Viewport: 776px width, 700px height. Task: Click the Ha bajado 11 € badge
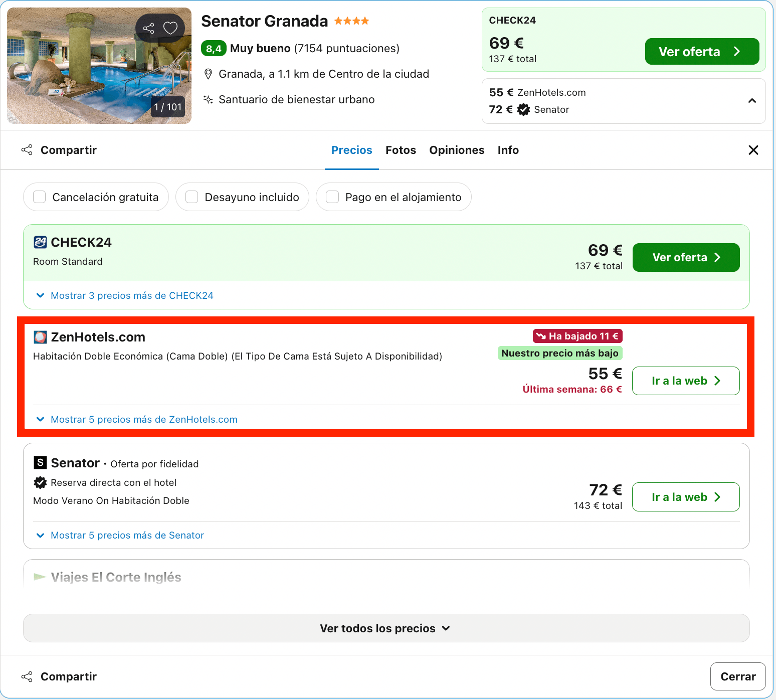coord(577,336)
